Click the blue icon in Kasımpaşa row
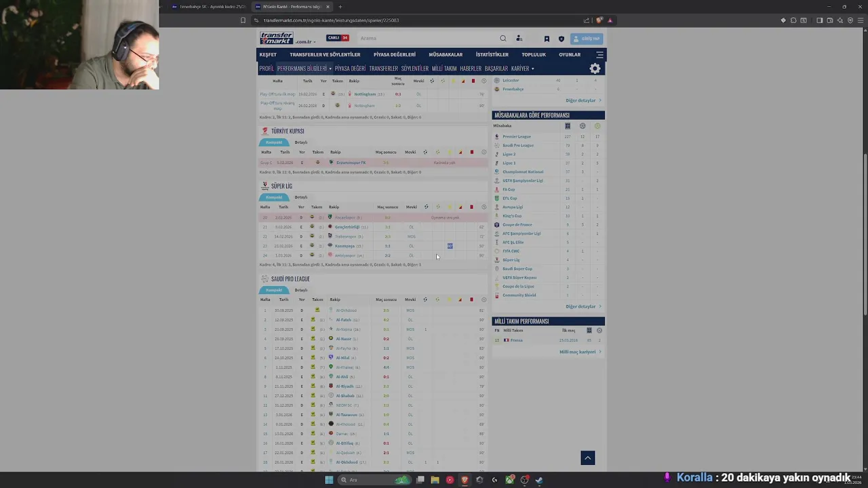 point(450,246)
